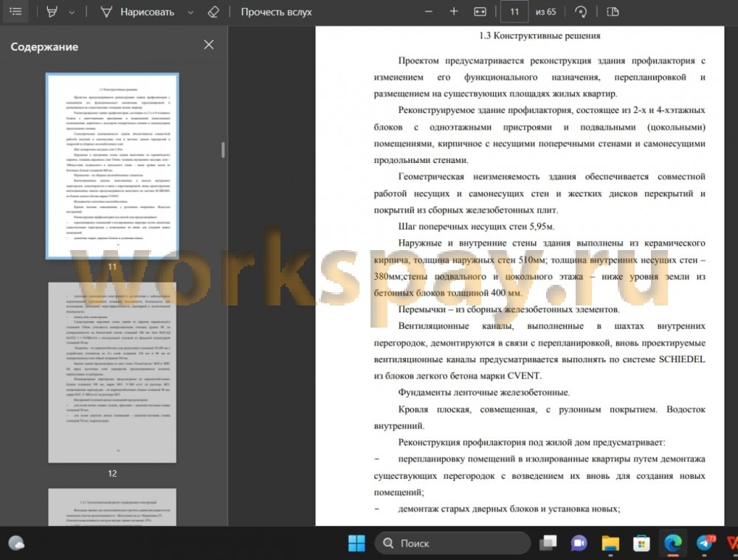Click the Microsoft Edge taskbar icon

click(673, 543)
